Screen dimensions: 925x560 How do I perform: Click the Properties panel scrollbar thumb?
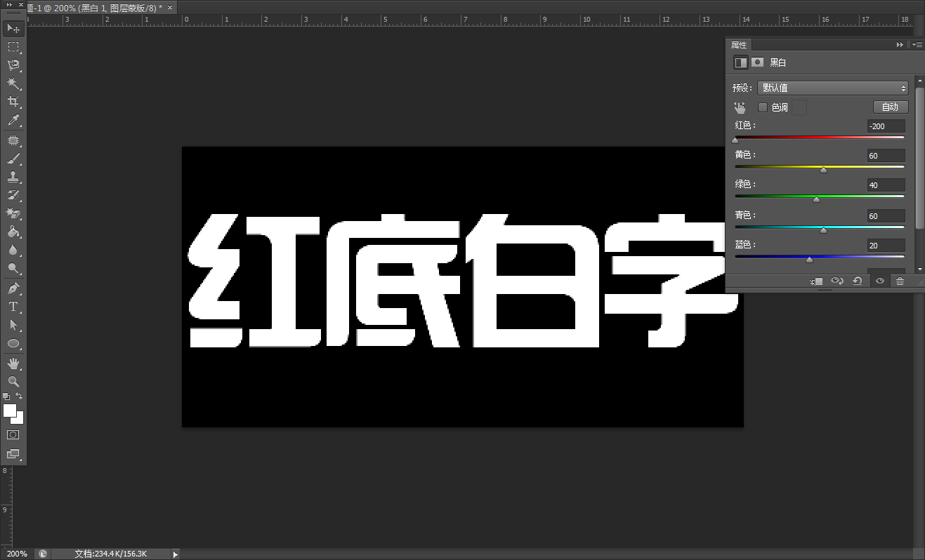point(919,157)
